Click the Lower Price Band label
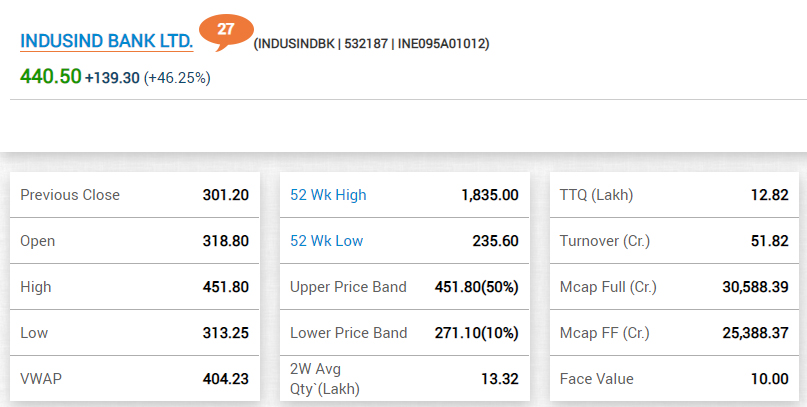Image resolution: width=807 pixels, height=407 pixels. [348, 333]
